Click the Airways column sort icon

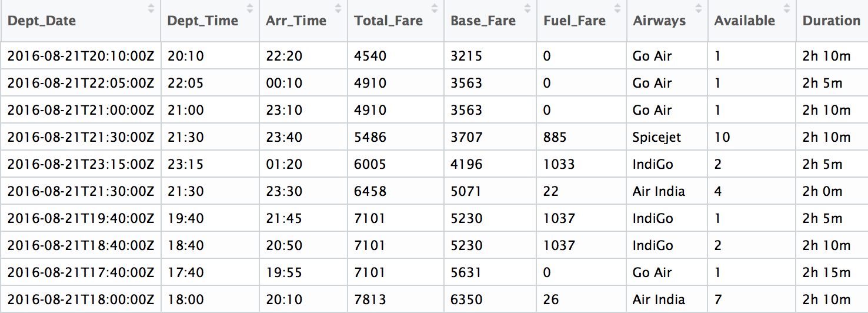pyautogui.click(x=699, y=8)
